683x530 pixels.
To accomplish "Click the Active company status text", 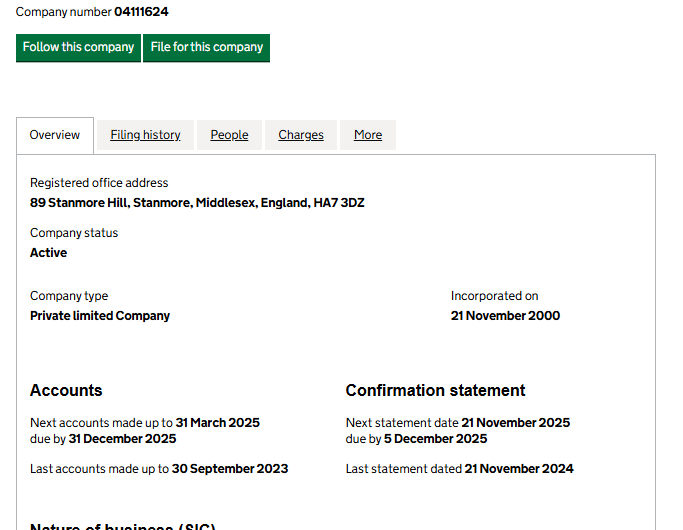I will (49, 253).
